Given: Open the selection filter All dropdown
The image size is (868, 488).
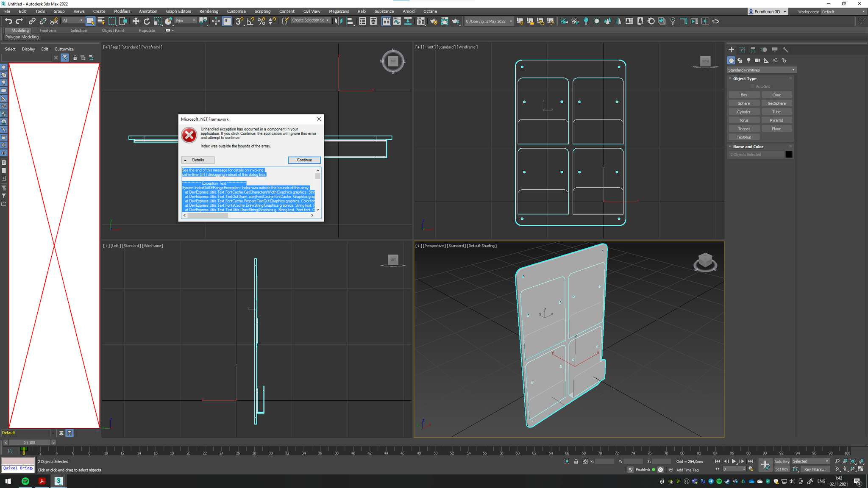Looking at the screenshot, I should pyautogui.click(x=73, y=20).
